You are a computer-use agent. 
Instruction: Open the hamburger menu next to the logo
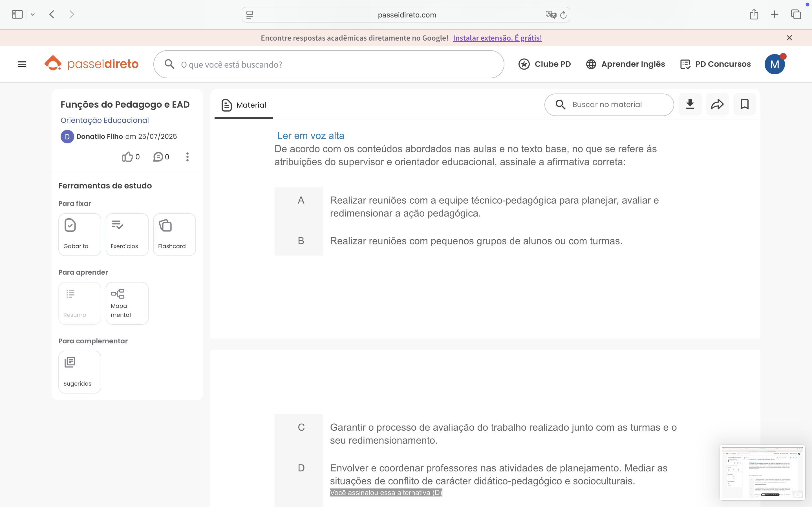[x=22, y=64]
